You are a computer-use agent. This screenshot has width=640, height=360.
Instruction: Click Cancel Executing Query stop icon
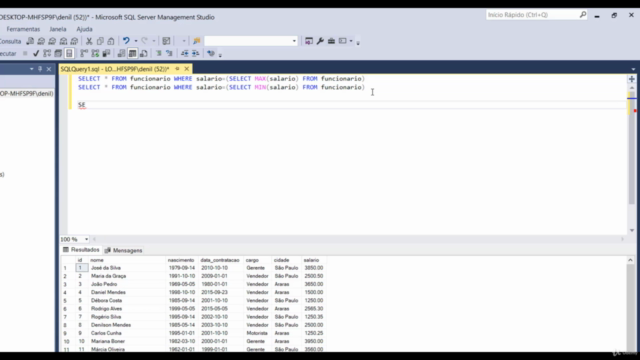25,53
